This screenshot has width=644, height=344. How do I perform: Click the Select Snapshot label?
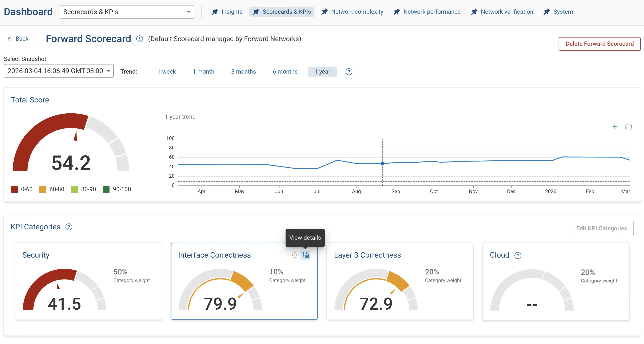point(25,59)
